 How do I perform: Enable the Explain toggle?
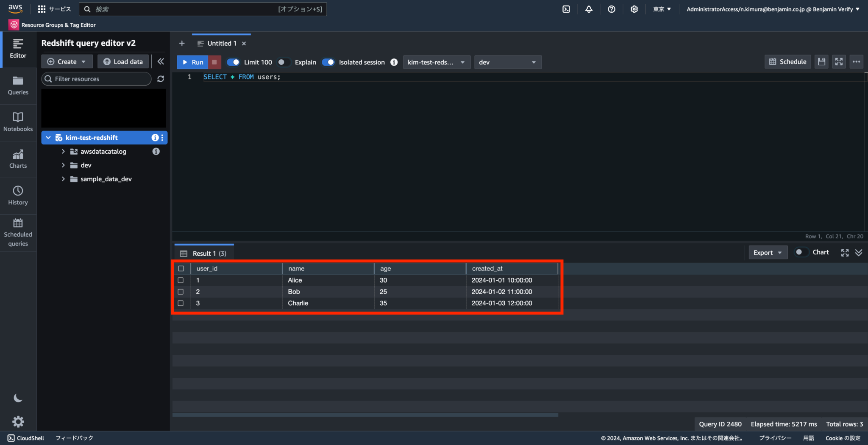click(283, 62)
